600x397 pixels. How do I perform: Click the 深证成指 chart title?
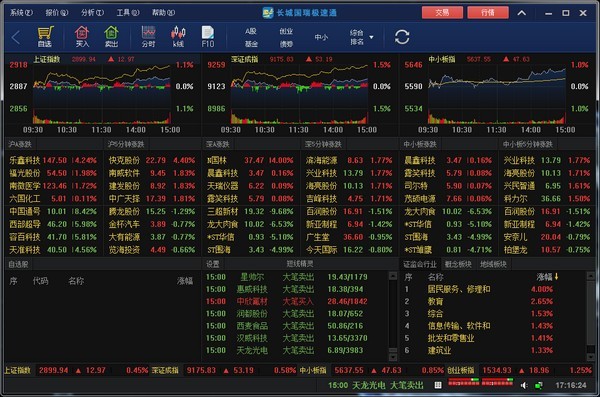[x=245, y=59]
